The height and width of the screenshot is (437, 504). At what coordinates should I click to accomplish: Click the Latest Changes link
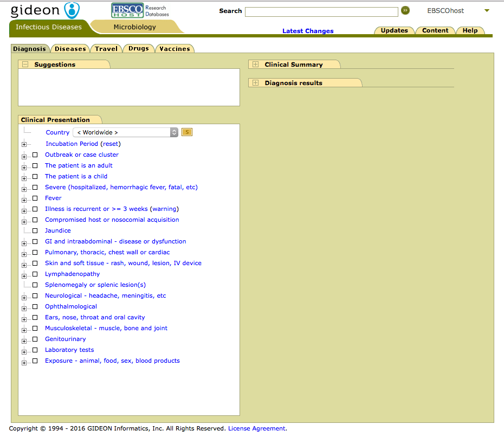pyautogui.click(x=308, y=31)
